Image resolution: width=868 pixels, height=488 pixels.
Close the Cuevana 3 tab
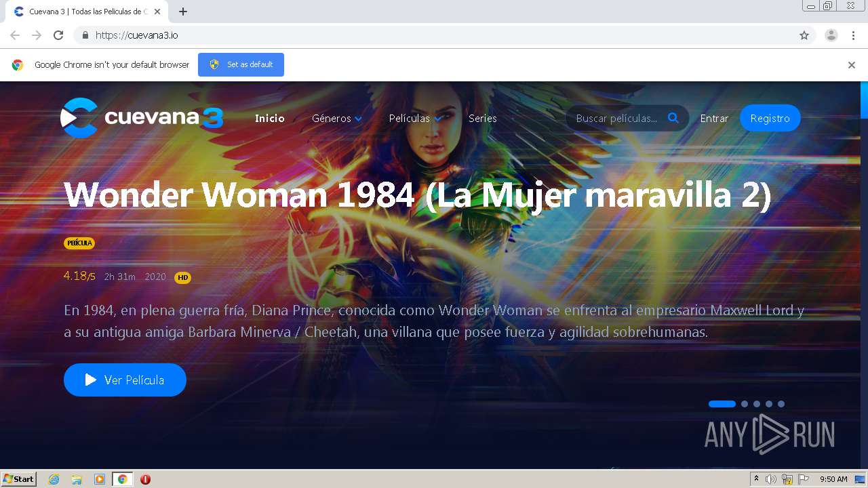(x=157, y=12)
